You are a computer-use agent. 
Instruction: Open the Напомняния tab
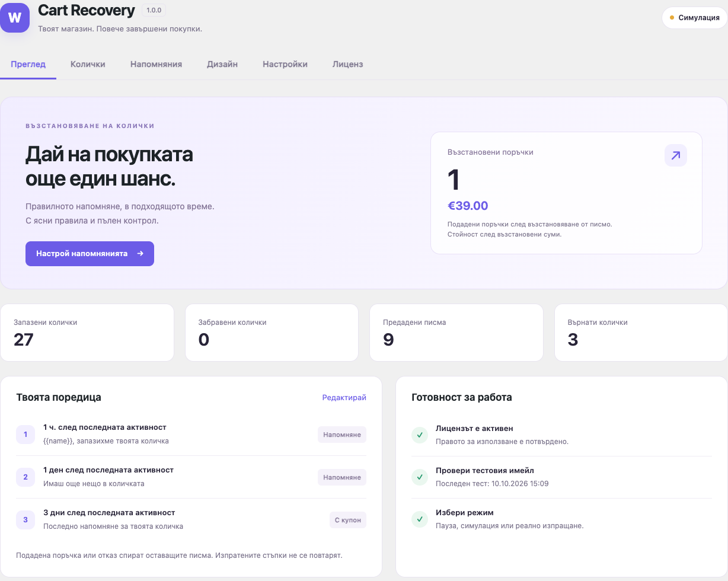(156, 64)
